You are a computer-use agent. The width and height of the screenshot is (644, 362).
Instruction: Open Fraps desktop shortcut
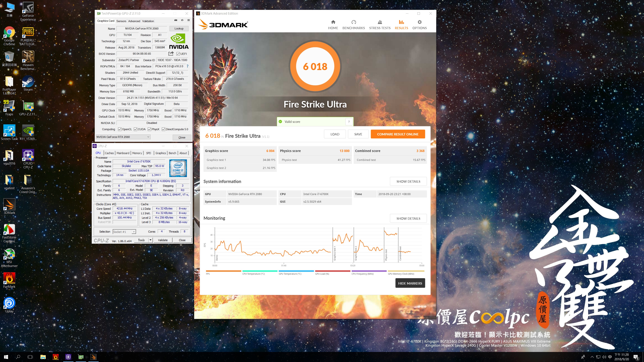[9, 108]
